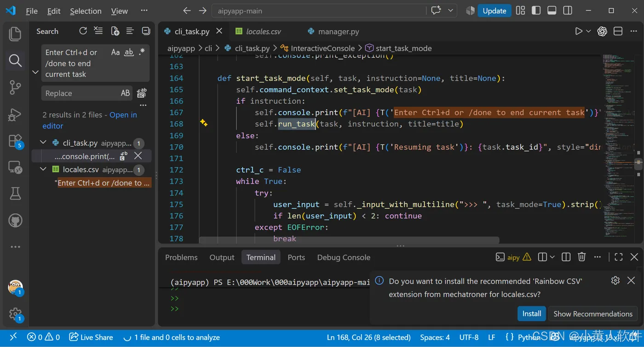Split the editor right
This screenshot has width=644, height=347.
[618, 31]
